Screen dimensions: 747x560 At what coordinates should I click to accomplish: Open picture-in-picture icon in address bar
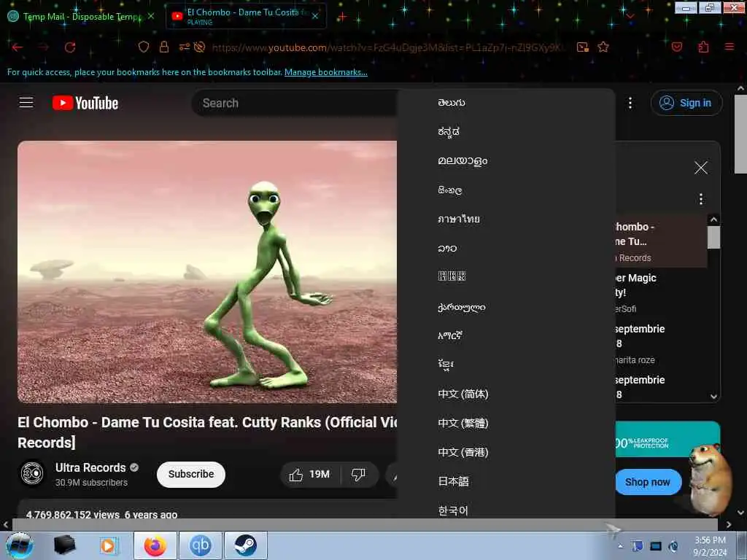click(x=582, y=47)
